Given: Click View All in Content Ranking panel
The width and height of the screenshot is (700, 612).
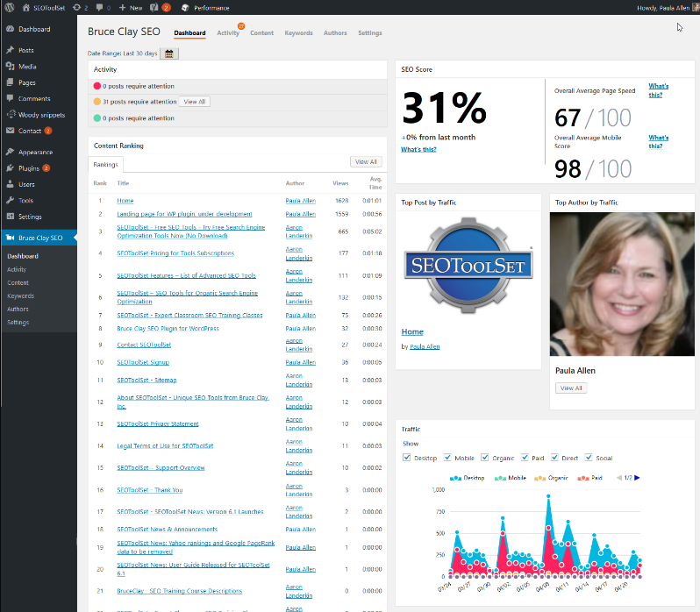Looking at the screenshot, I should pyautogui.click(x=366, y=162).
